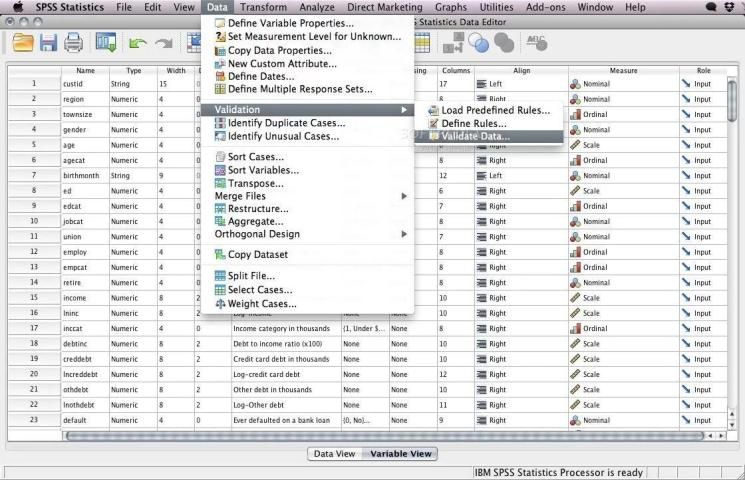Click Weight Cases in Data menu
The image size is (745, 480).
(261, 304)
